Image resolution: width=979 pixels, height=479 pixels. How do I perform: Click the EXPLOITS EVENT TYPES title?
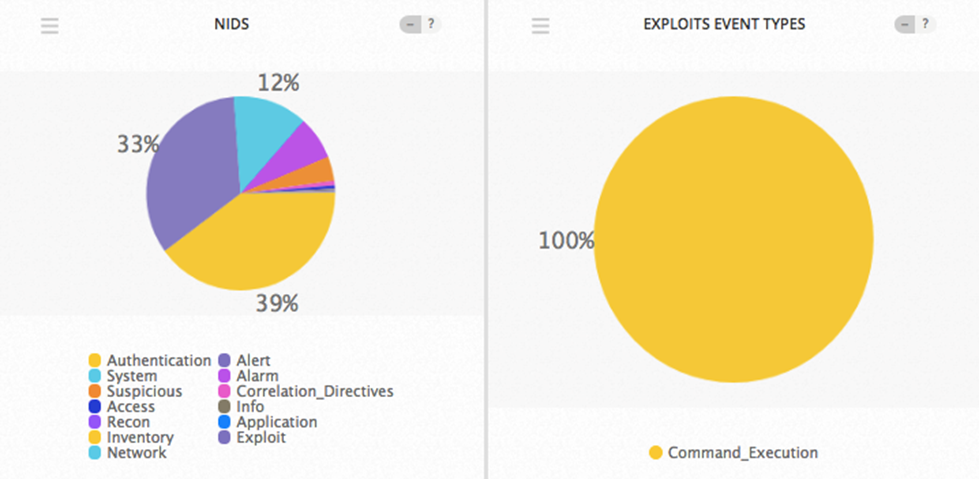[x=724, y=24]
